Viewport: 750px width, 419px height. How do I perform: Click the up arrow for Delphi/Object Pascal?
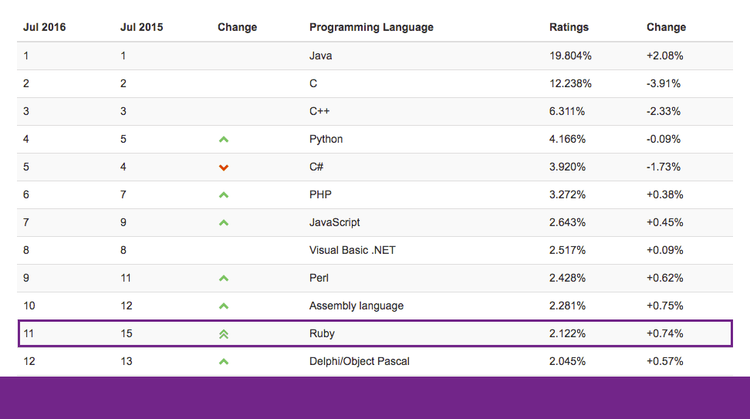tap(224, 361)
